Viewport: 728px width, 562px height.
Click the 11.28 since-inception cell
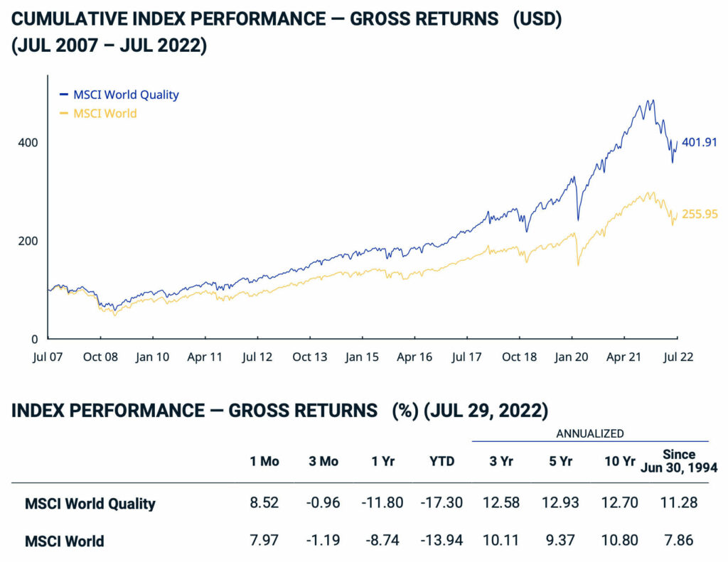click(679, 502)
